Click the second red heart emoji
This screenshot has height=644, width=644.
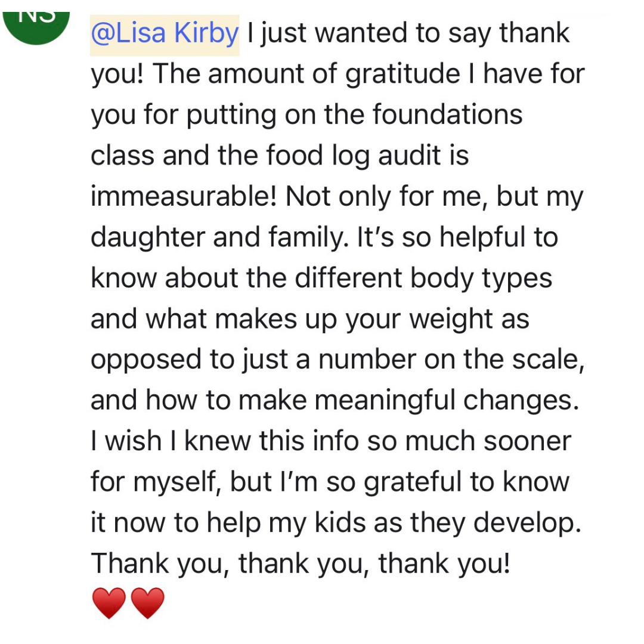point(147,603)
